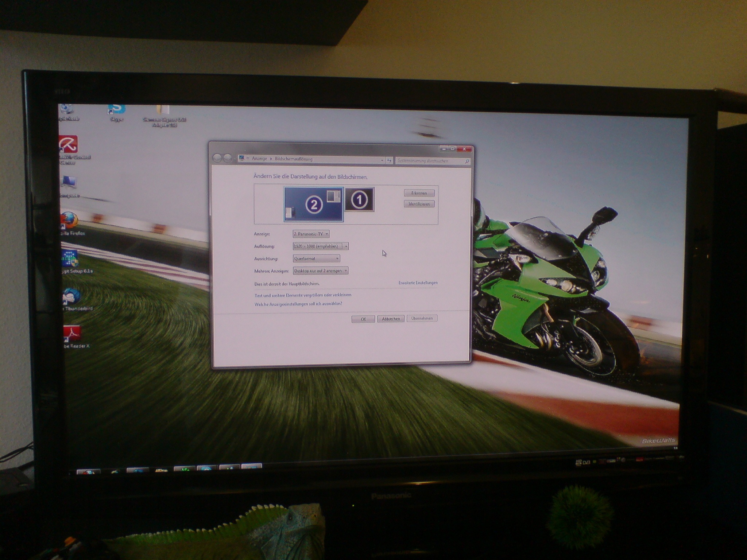
Task: Click the Systemsteuerung search field
Action: (x=430, y=161)
